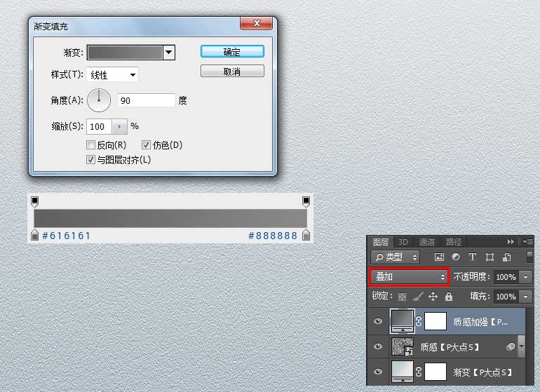Enable the 反向(R) reverse checkbox
Viewport: 540px width, 392px height.
[x=90, y=145]
